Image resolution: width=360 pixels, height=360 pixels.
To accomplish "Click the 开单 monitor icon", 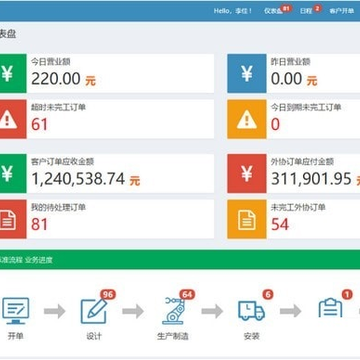I will coord(16,311).
